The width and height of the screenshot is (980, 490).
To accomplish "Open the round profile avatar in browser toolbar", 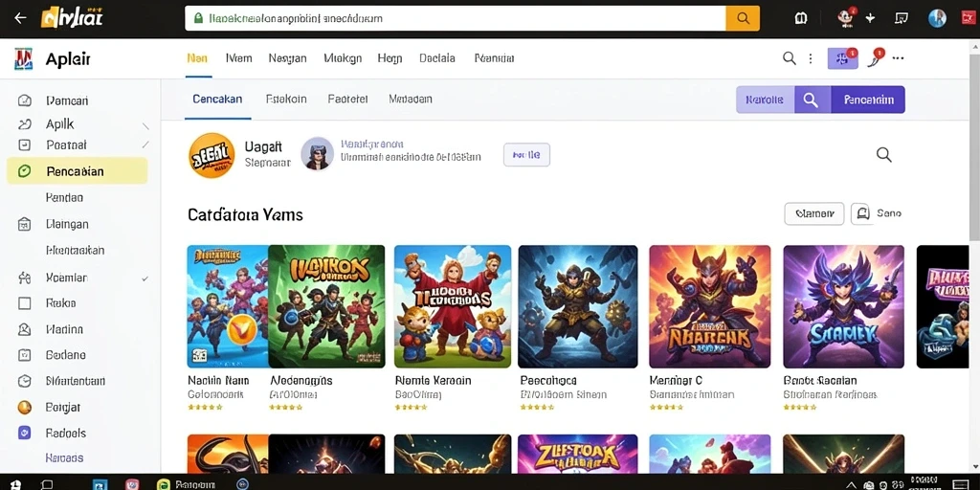I will 937,18.
